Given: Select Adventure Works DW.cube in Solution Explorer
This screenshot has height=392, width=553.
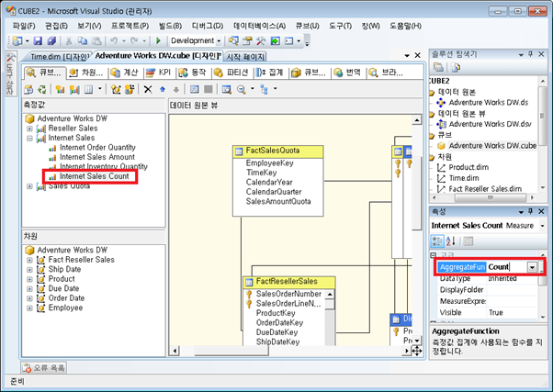Looking at the screenshot, I should point(492,146).
